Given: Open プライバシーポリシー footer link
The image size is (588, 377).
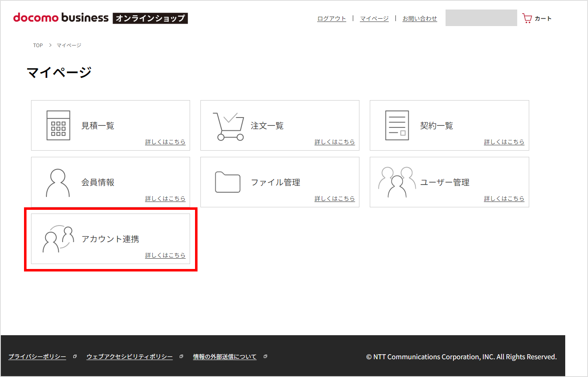Looking at the screenshot, I should click(x=37, y=357).
